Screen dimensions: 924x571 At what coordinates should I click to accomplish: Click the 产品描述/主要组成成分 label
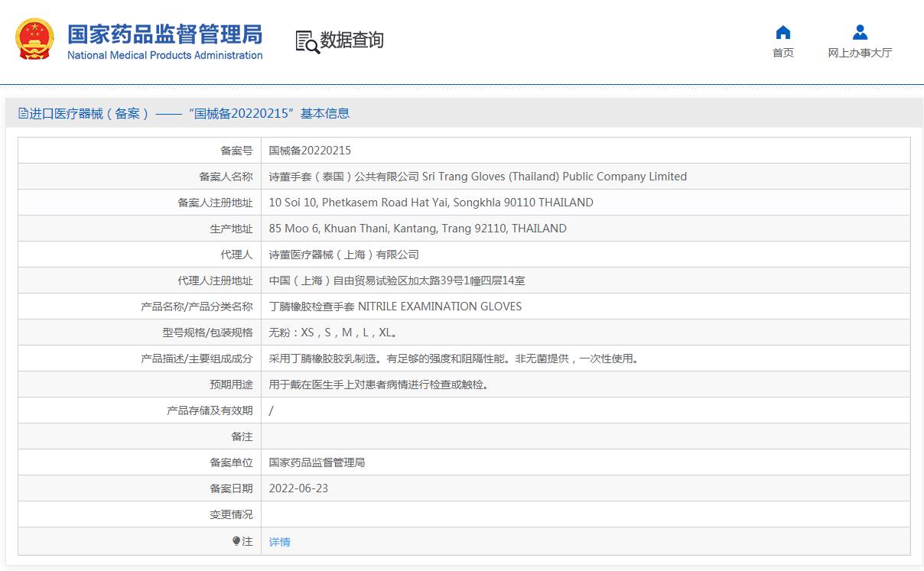[x=197, y=358]
